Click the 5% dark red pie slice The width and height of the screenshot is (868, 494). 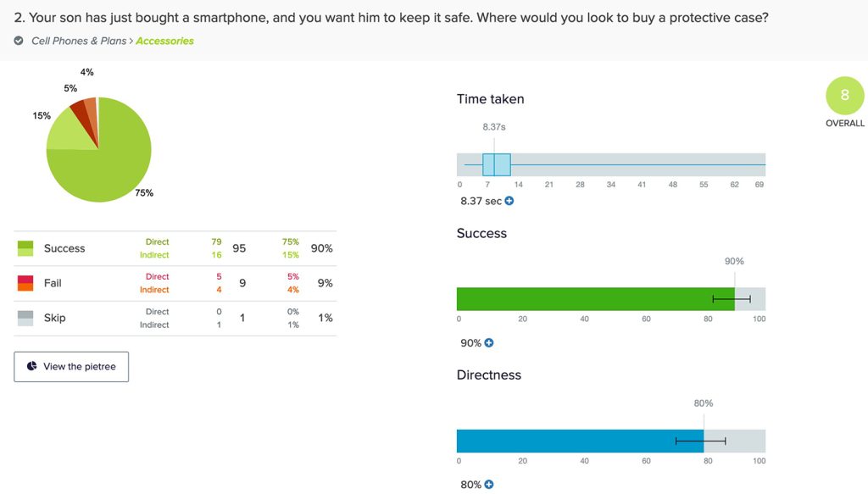tap(79, 108)
